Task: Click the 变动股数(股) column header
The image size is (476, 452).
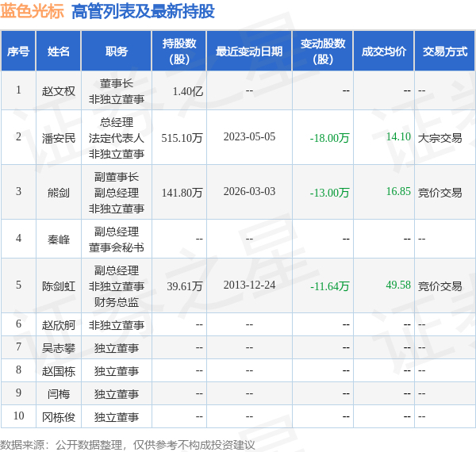Action: [x=323, y=52]
